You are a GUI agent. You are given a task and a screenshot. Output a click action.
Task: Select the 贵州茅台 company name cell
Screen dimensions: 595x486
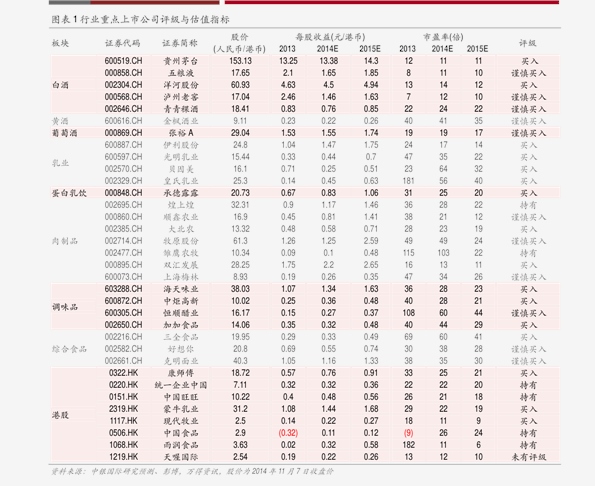(181, 61)
